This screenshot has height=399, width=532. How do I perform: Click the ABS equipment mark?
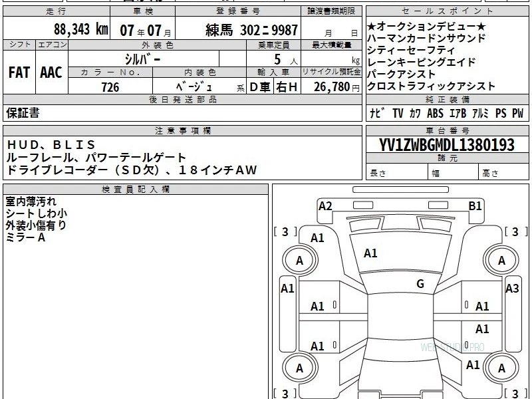(x=435, y=113)
